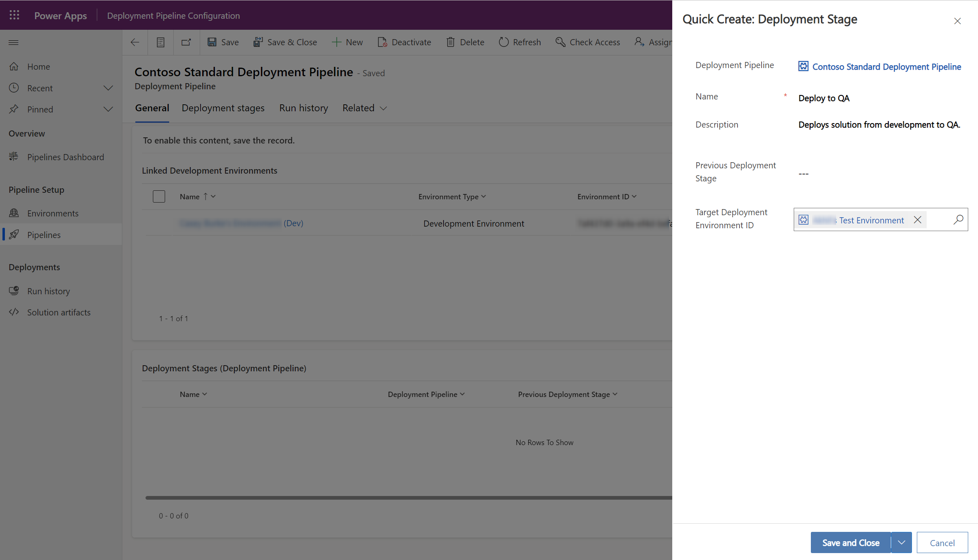978x560 pixels.
Task: Click the Save & Close icon
Action: coord(257,42)
